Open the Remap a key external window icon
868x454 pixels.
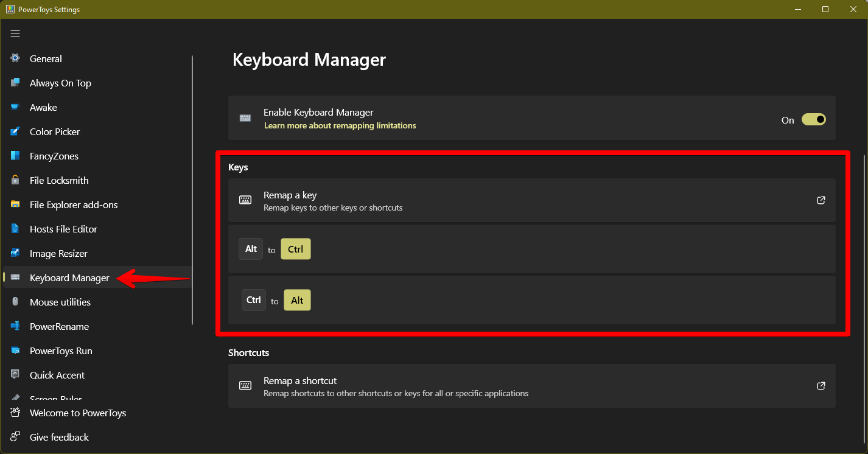click(x=821, y=200)
